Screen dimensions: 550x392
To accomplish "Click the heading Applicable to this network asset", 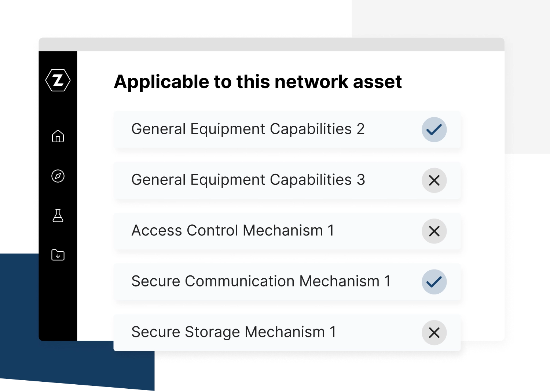I will tap(258, 81).
